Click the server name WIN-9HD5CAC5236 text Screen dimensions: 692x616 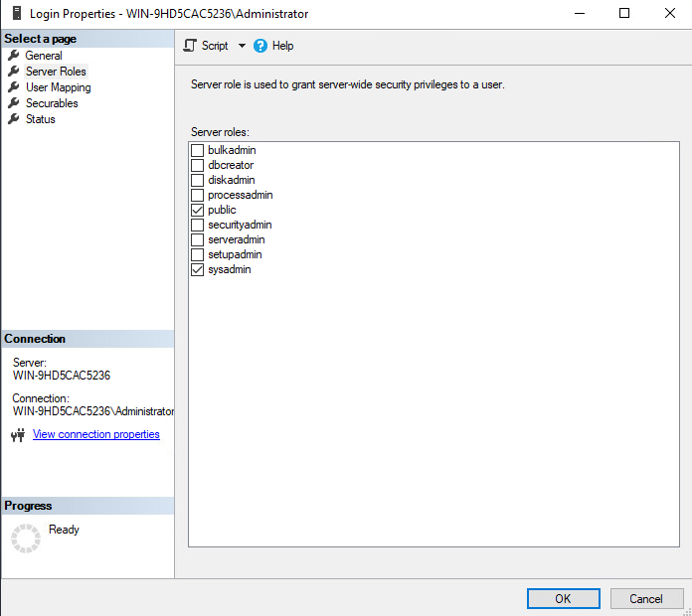click(x=62, y=376)
